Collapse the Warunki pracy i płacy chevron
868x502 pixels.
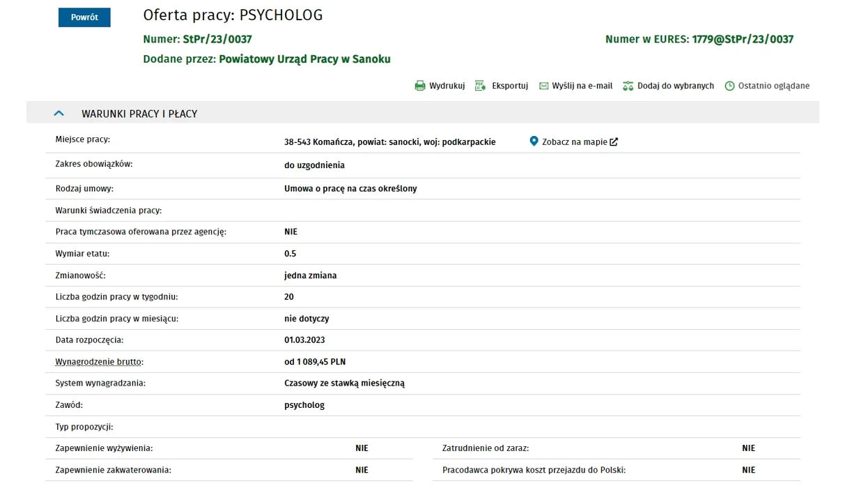[59, 113]
